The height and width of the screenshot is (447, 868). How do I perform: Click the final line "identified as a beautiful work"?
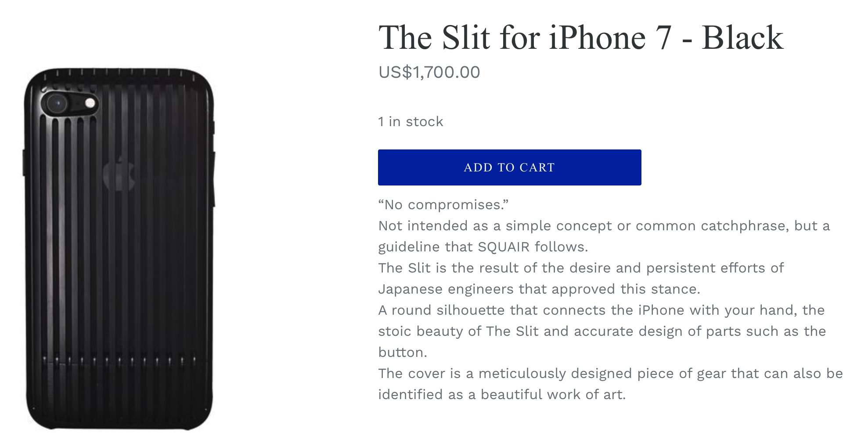pos(501,395)
